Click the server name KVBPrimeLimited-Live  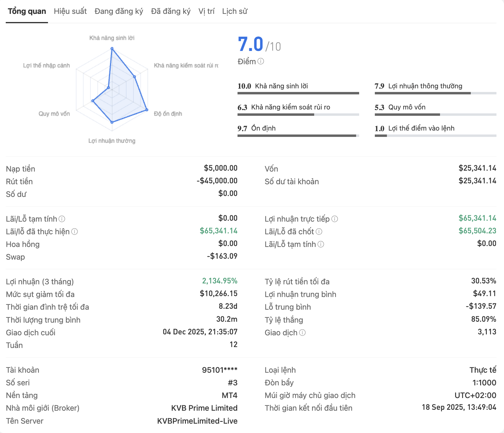click(x=197, y=421)
